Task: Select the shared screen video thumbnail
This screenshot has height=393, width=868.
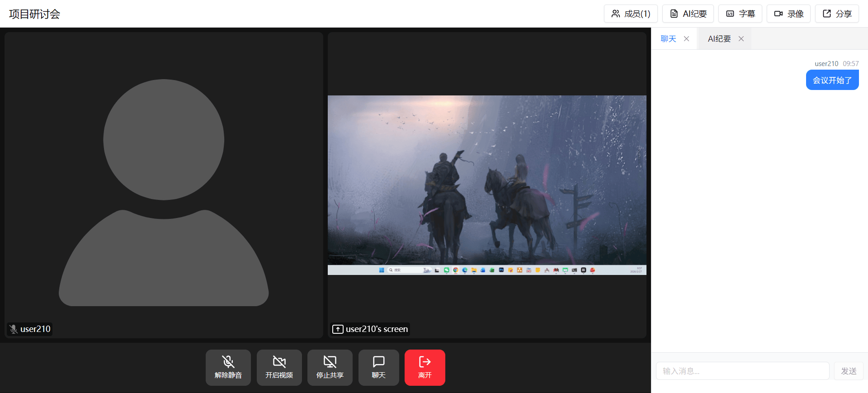Action: coord(487,185)
